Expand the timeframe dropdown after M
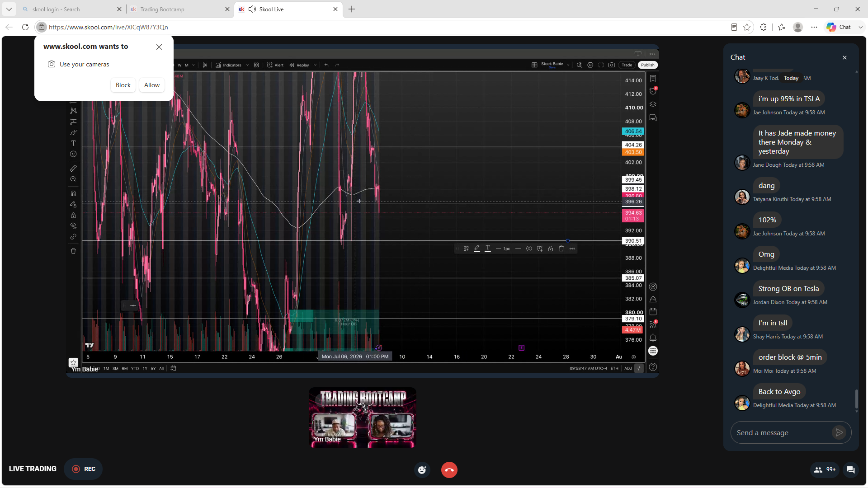 [x=193, y=65]
